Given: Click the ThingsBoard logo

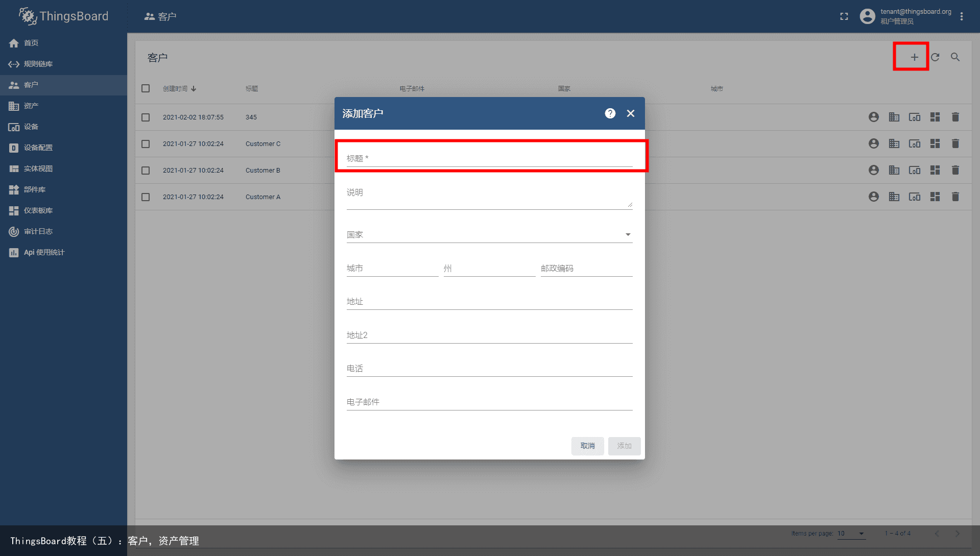Looking at the screenshot, I should pos(63,16).
